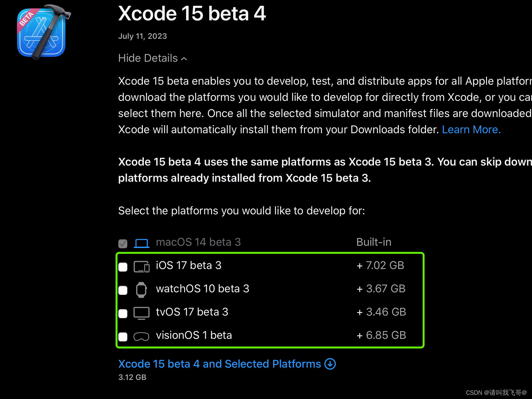Click the Xcode 15 beta 4 title
The width and height of the screenshot is (532, 399).
(x=192, y=14)
